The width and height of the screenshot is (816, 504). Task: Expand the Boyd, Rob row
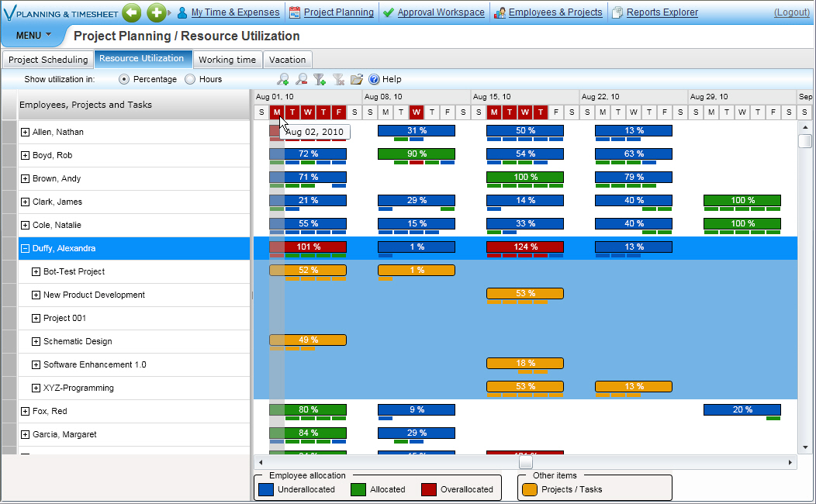click(25, 156)
